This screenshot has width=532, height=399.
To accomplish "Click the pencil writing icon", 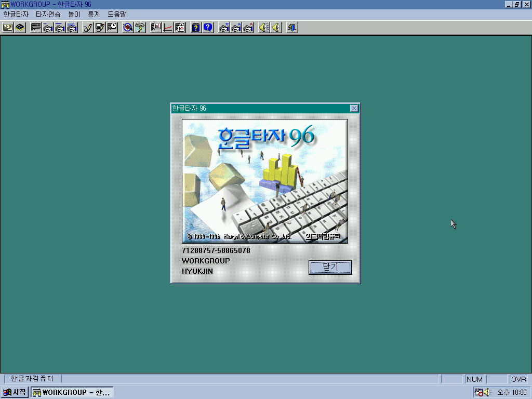I will click(88, 28).
